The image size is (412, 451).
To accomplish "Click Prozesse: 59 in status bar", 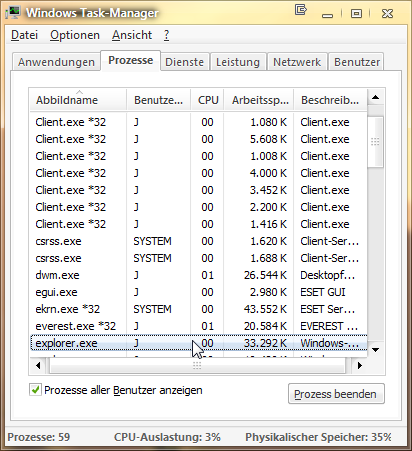I will 39,437.
